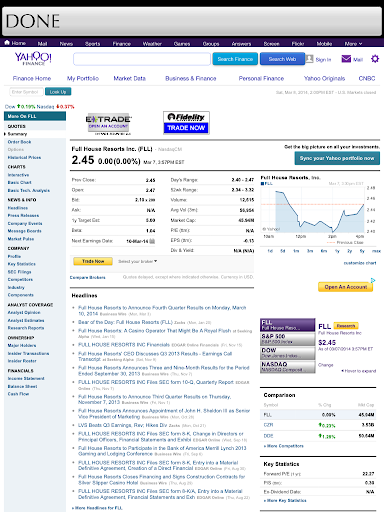Click the Search Finance button
The width and height of the screenshot is (384, 512).
[x=235, y=59]
